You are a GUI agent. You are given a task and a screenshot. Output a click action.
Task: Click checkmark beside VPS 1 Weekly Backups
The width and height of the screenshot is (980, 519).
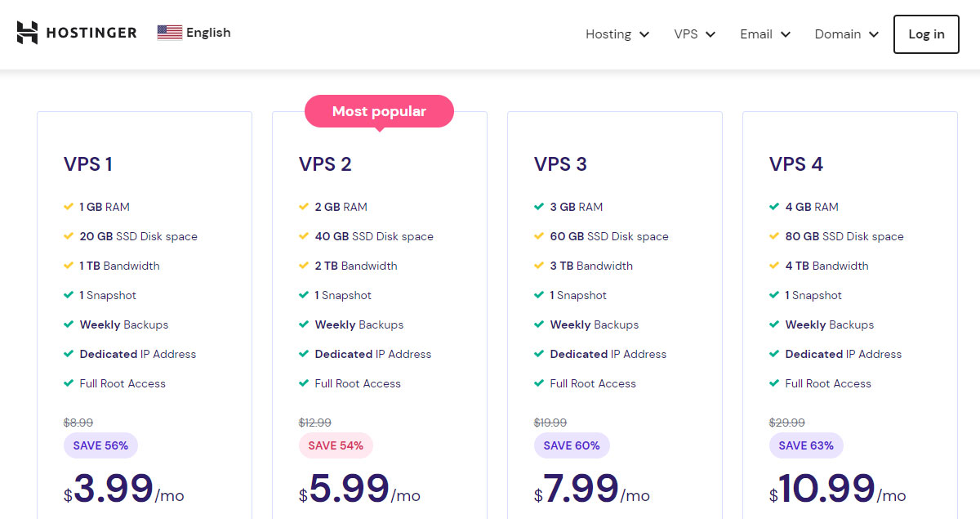click(69, 324)
